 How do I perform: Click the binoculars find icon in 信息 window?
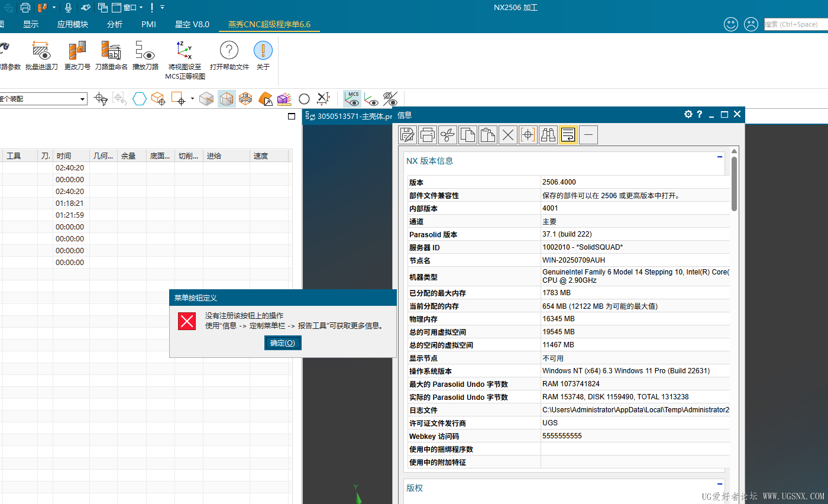[x=548, y=135]
